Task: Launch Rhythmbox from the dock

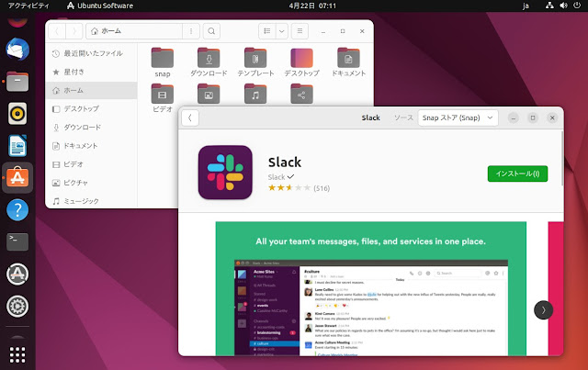Action: pos(17,113)
